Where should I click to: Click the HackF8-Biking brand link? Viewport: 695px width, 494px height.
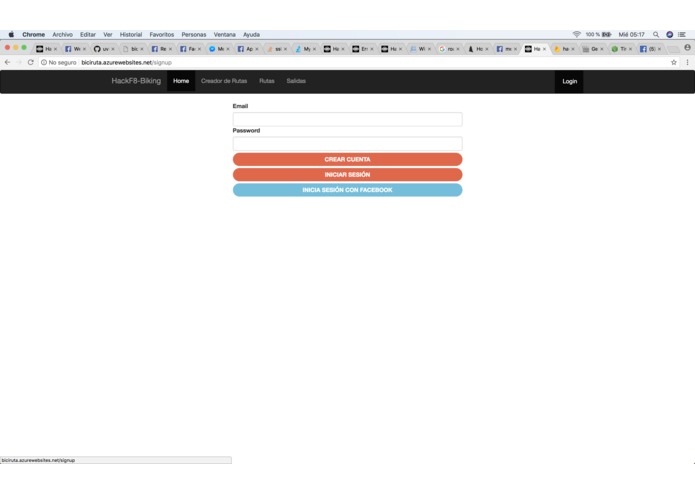[x=136, y=81]
